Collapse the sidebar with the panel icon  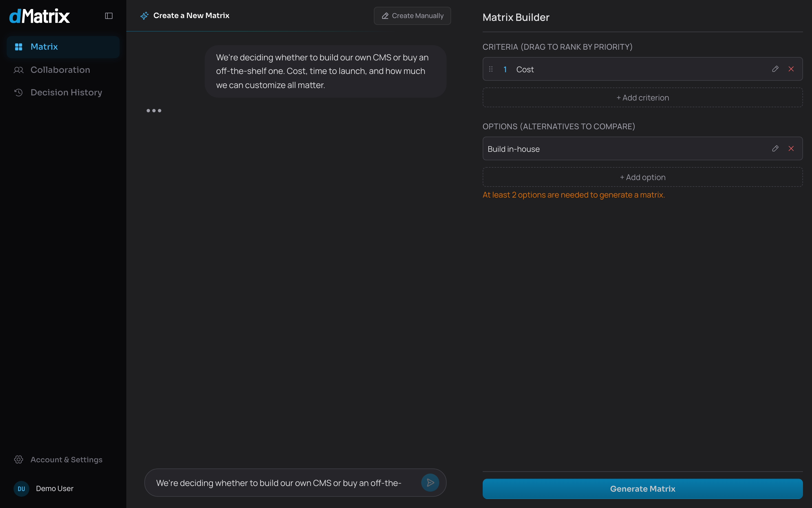(109, 16)
